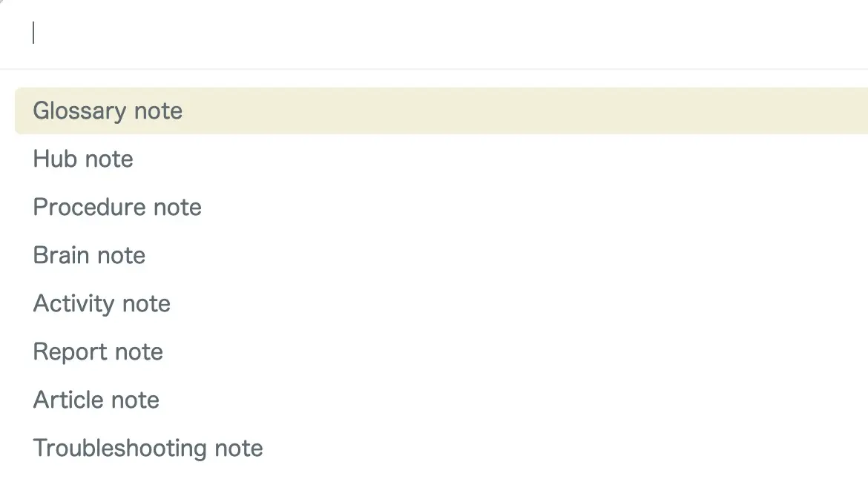Pick Article note from the list
The width and height of the screenshot is (868, 479).
point(96,400)
